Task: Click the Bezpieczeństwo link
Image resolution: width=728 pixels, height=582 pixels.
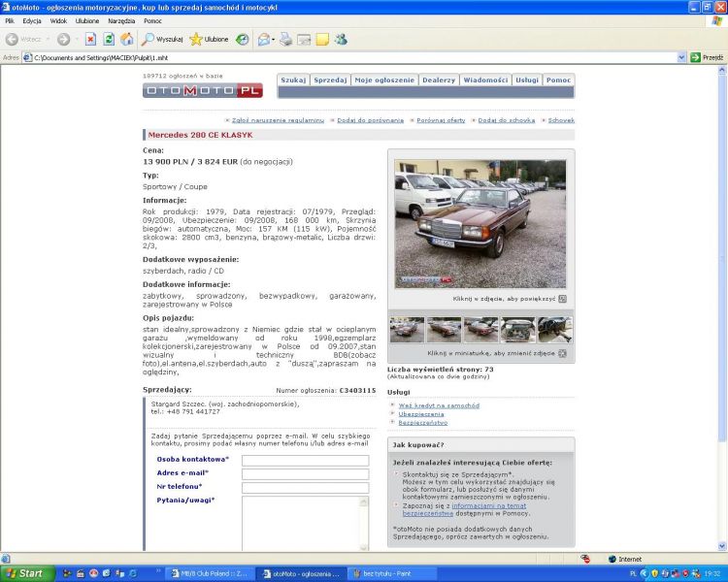Action: 423,423
